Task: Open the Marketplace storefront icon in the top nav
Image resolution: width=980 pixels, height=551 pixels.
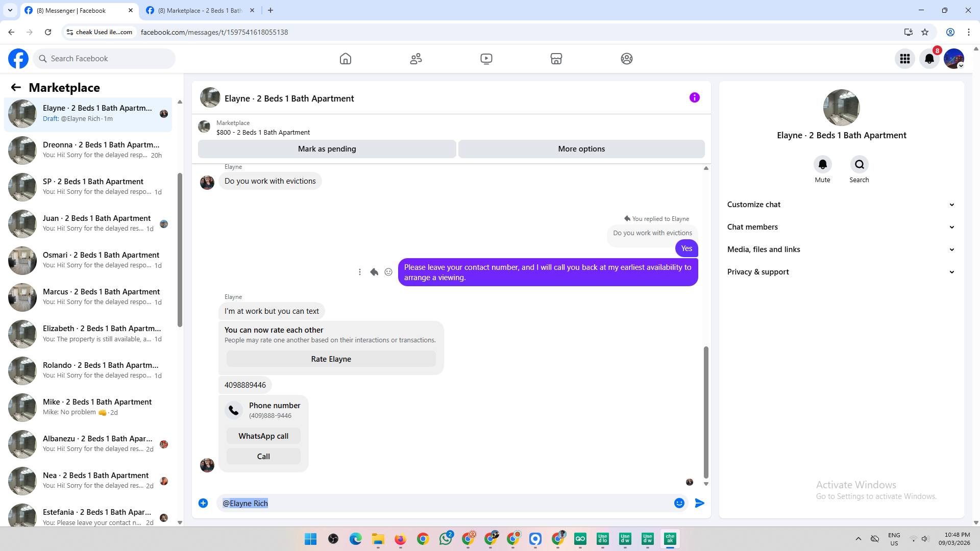Action: coord(556,59)
